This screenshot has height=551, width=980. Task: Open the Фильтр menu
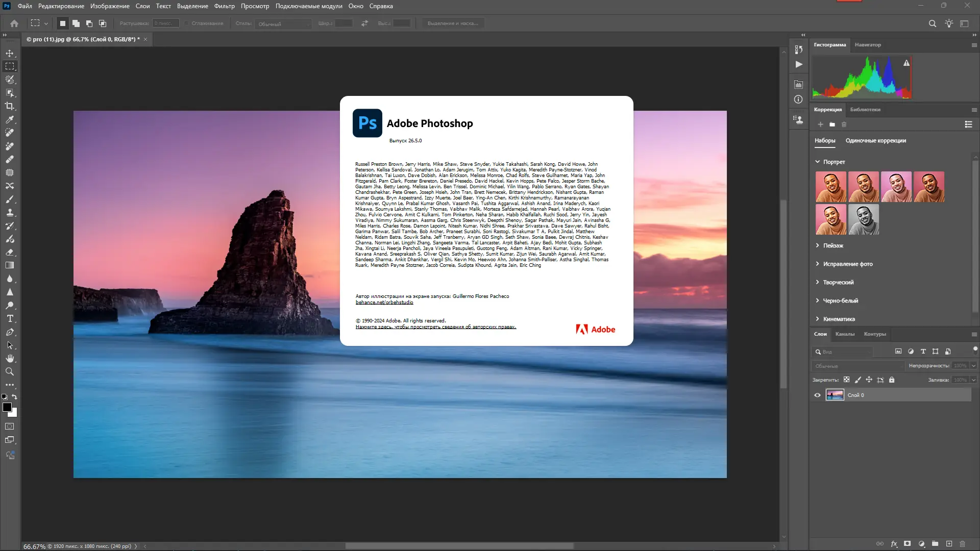click(224, 6)
